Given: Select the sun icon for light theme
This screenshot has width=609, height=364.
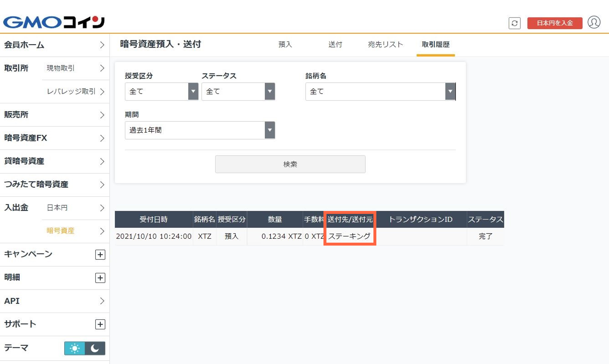Looking at the screenshot, I should (74, 348).
